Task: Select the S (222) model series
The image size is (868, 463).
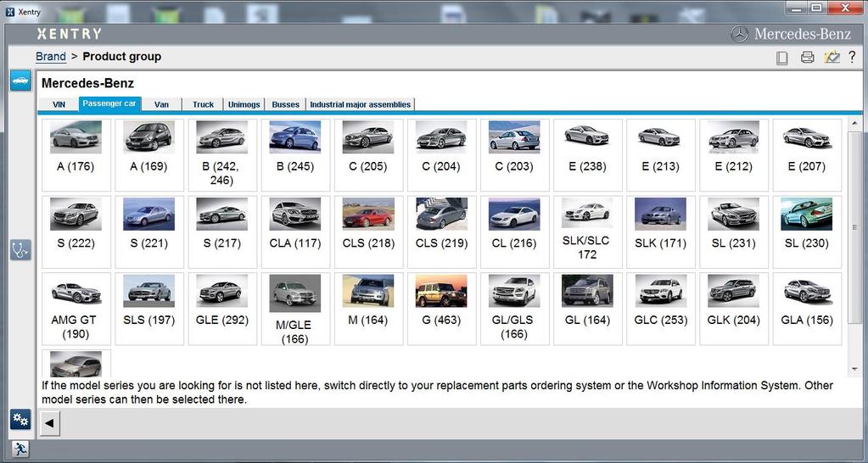Action: [76, 231]
